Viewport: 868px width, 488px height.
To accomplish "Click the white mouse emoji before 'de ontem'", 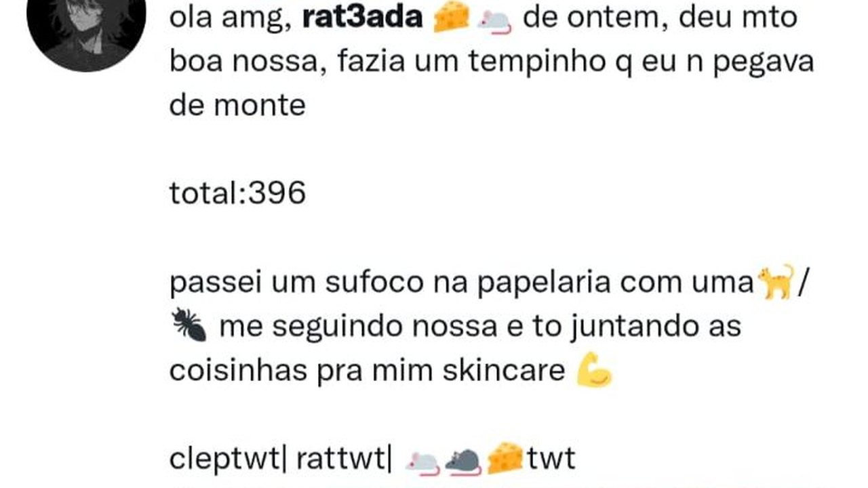I will click(494, 21).
